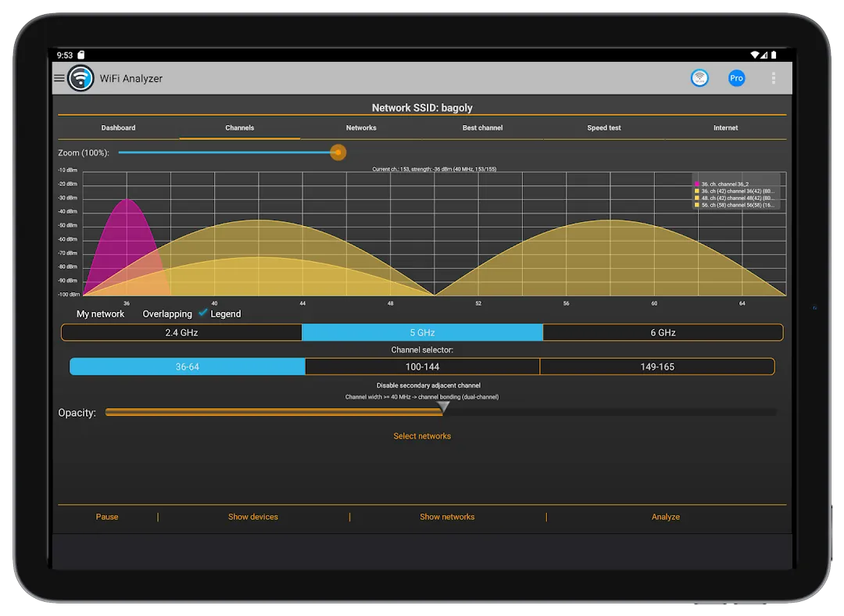Pause the scan with Pause button
Viewport: 844px width, 616px height.
click(x=107, y=517)
